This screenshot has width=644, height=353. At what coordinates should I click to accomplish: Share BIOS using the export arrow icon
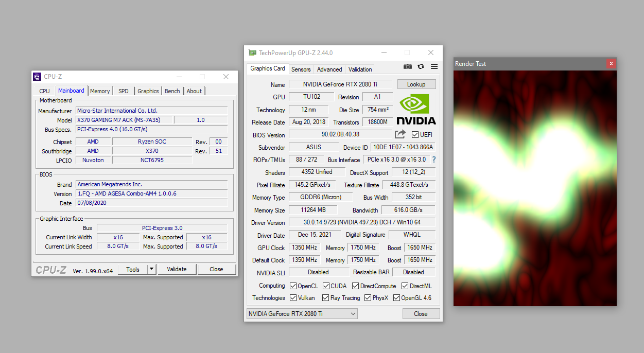[400, 134]
